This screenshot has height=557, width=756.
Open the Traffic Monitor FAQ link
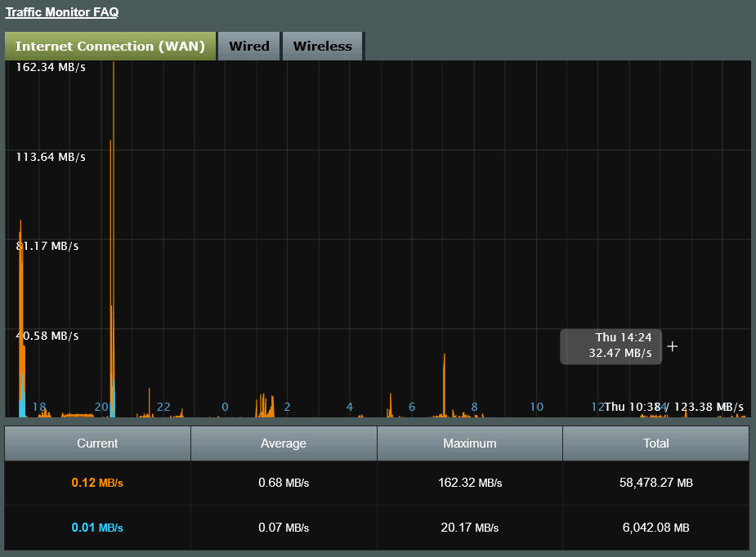point(62,12)
